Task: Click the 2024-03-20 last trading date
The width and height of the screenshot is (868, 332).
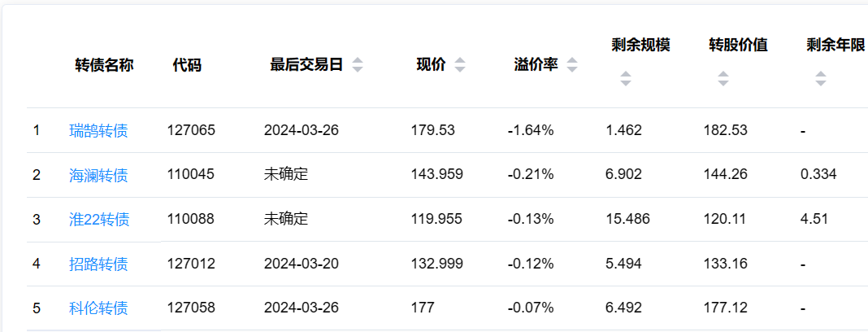Action: [x=301, y=264]
